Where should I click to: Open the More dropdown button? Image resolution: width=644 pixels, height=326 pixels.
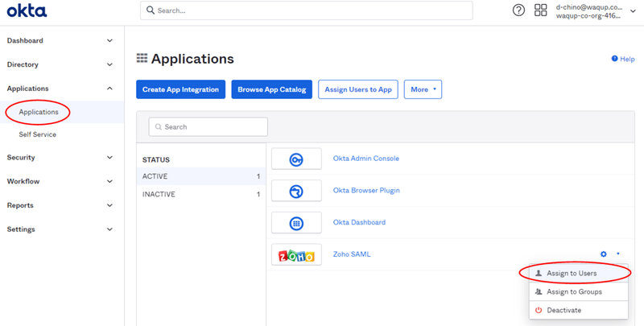click(x=423, y=89)
